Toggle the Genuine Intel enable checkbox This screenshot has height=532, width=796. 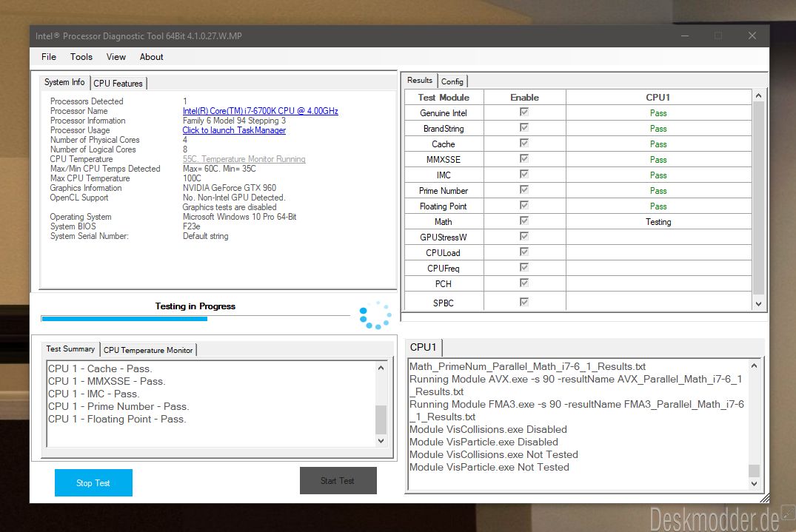point(524,112)
